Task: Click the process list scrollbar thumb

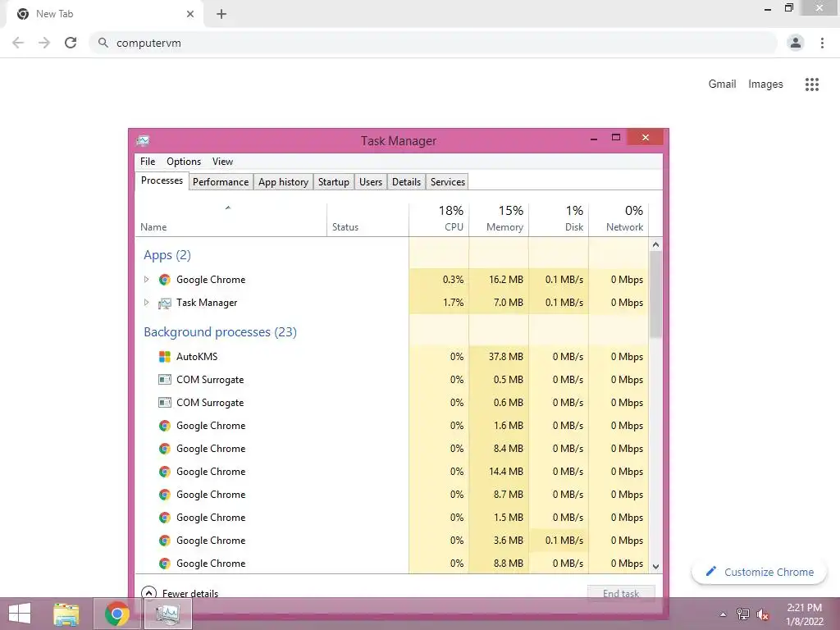Action: 655,294
